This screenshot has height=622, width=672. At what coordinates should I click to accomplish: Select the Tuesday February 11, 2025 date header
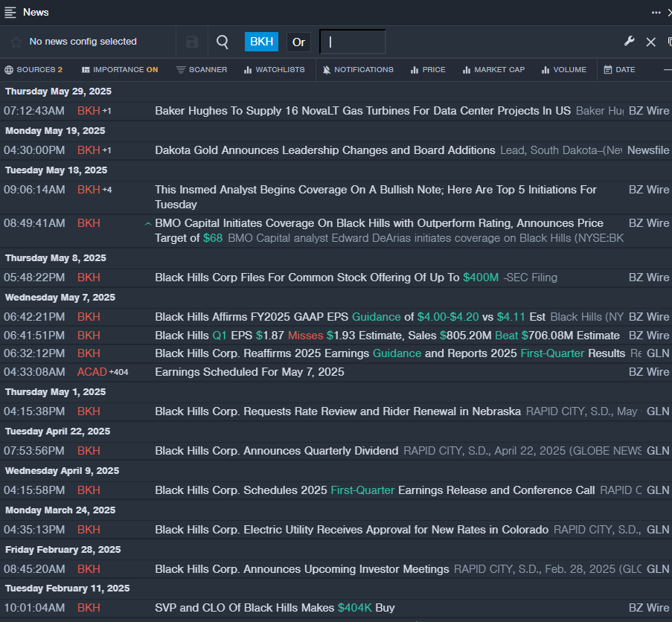(x=67, y=589)
